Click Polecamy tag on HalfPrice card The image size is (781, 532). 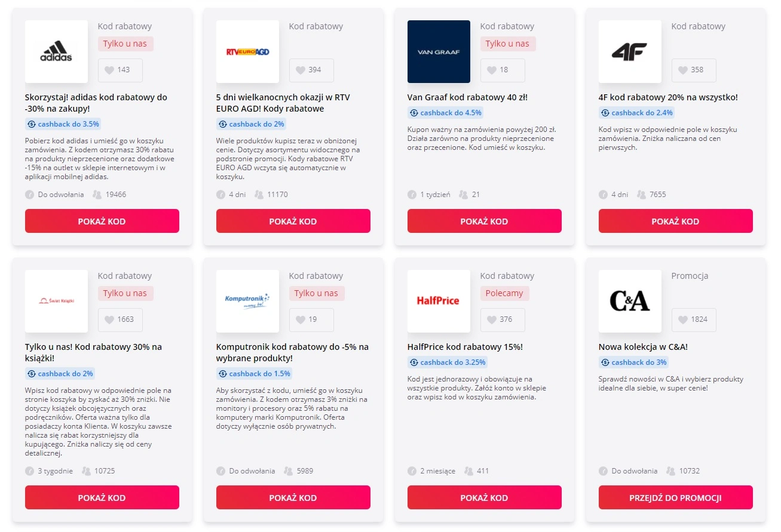coord(504,293)
